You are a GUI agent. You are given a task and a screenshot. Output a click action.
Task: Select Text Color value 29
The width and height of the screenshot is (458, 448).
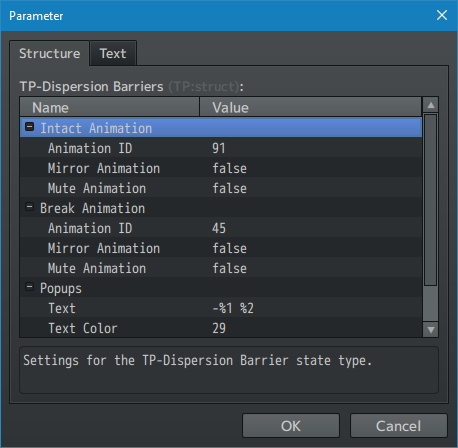(x=219, y=328)
